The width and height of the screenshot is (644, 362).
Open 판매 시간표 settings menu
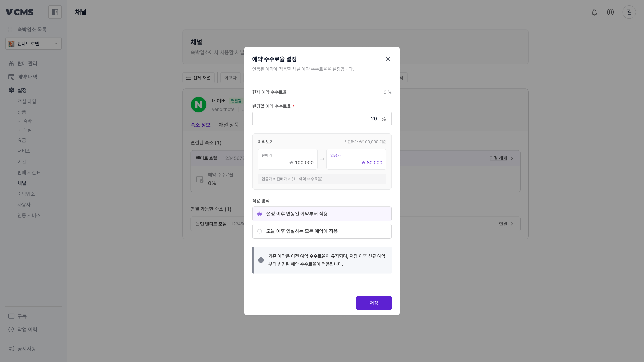(29, 172)
